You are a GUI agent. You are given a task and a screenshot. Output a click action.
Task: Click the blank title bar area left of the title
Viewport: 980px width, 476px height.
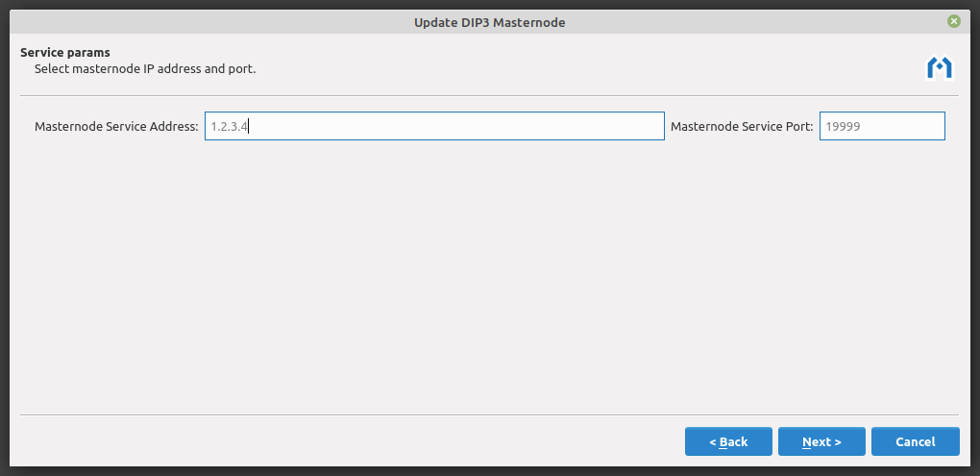click(192, 22)
